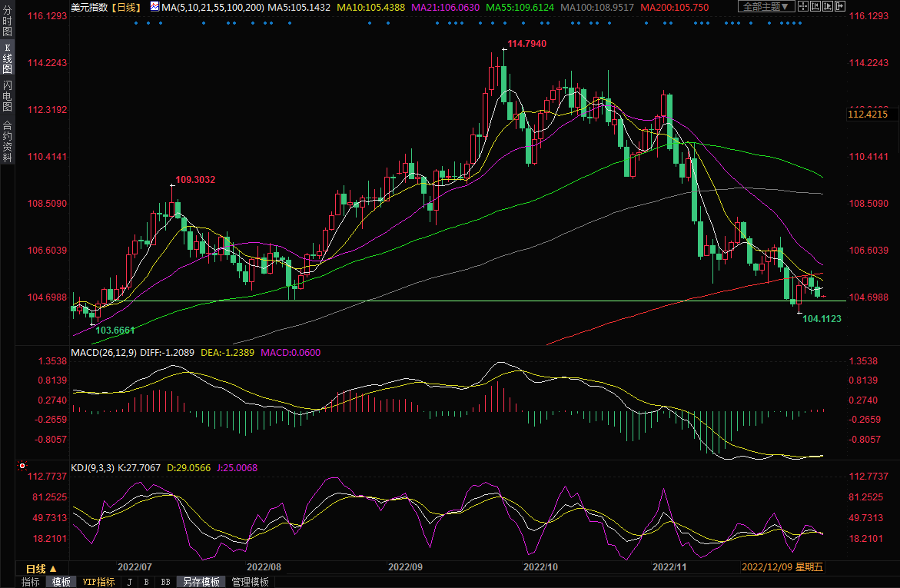Viewport: 900px width, 588px height.
Task: Toggle the J template button
Action: tap(129, 582)
